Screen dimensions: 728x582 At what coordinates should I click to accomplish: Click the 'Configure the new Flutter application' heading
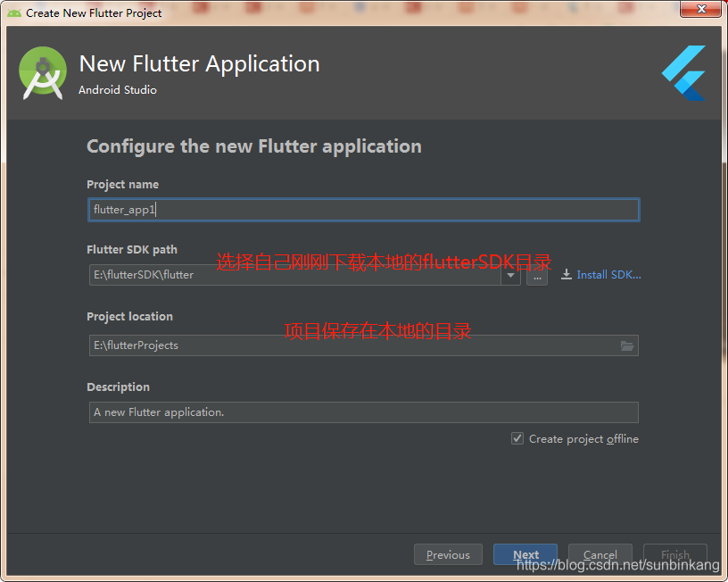[254, 146]
